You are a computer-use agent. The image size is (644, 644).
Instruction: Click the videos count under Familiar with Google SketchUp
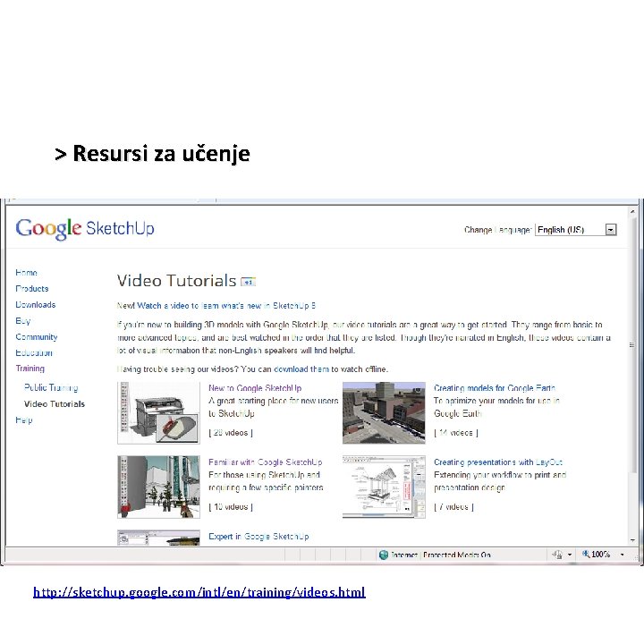231,507
